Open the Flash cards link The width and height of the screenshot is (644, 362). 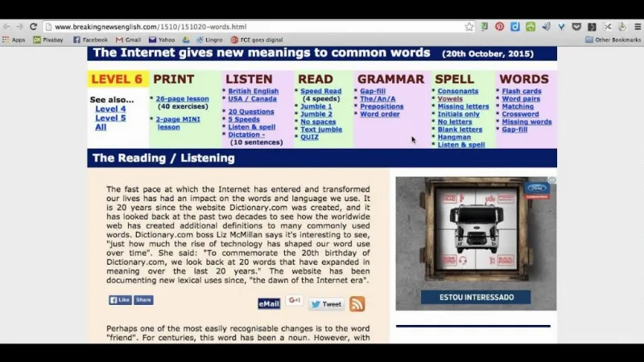(x=522, y=91)
